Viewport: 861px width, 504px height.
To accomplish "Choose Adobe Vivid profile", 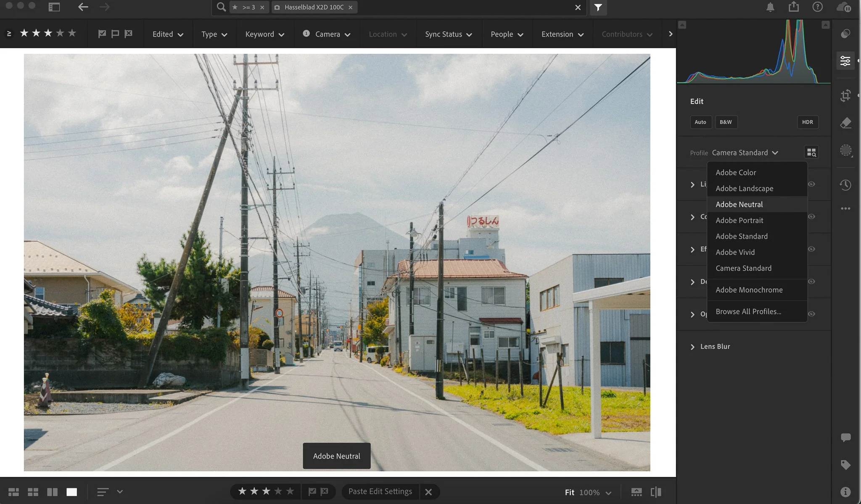I will pos(735,252).
